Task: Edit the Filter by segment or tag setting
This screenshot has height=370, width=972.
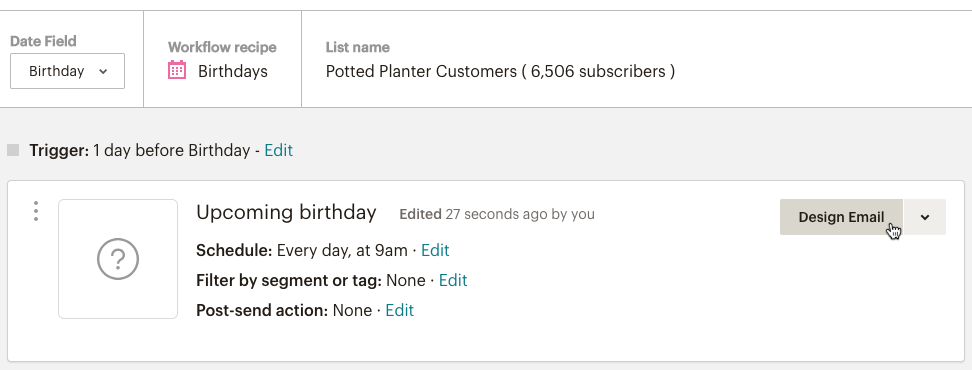Action: (x=453, y=280)
